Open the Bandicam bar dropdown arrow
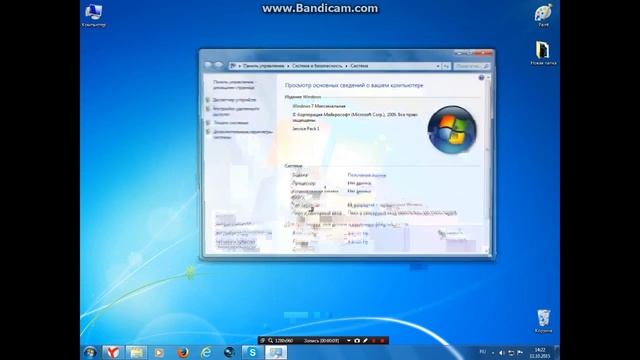Viewport: 640px width, 360px height. coord(349,340)
